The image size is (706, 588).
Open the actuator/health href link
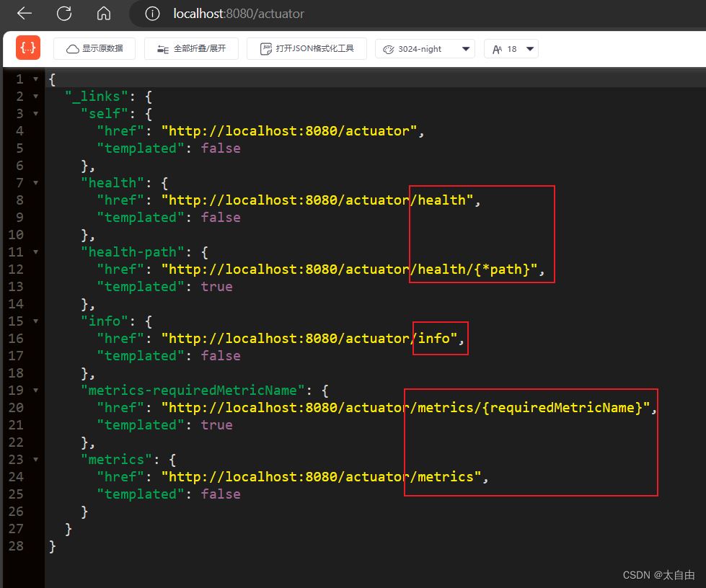(x=317, y=200)
